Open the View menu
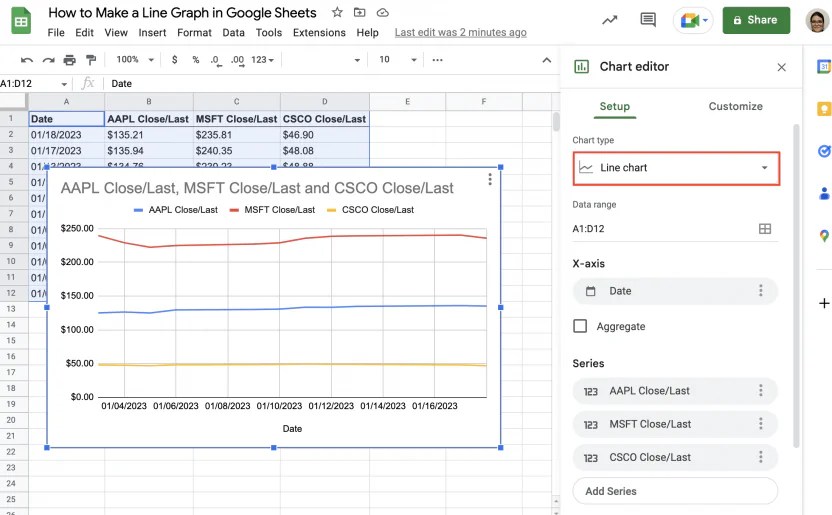This screenshot has width=832, height=515. [x=116, y=33]
